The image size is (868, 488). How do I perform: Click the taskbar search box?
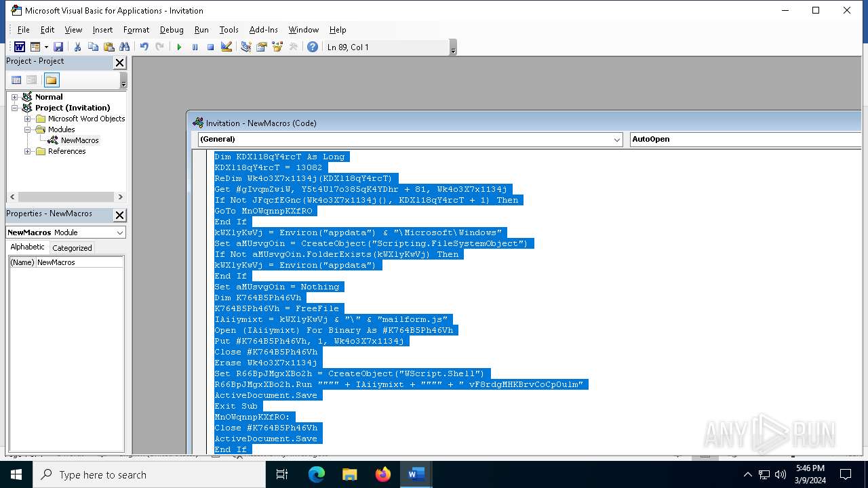tap(149, 474)
